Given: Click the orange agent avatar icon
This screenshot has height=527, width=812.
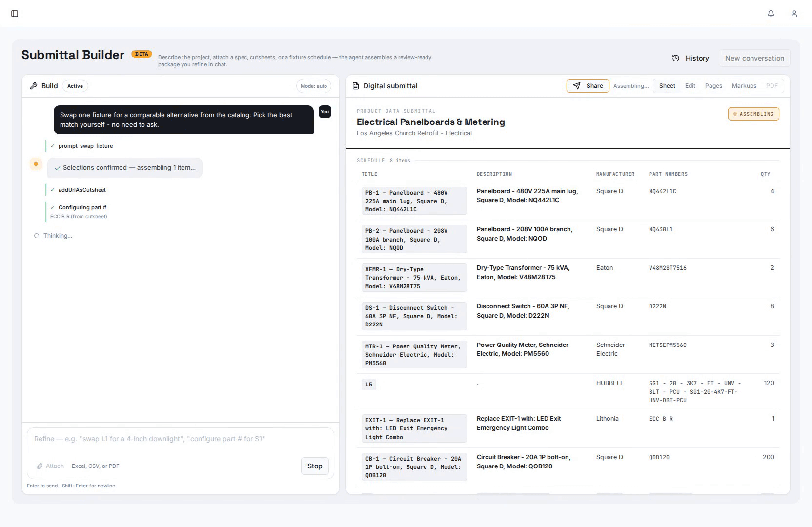Looking at the screenshot, I should (36, 164).
